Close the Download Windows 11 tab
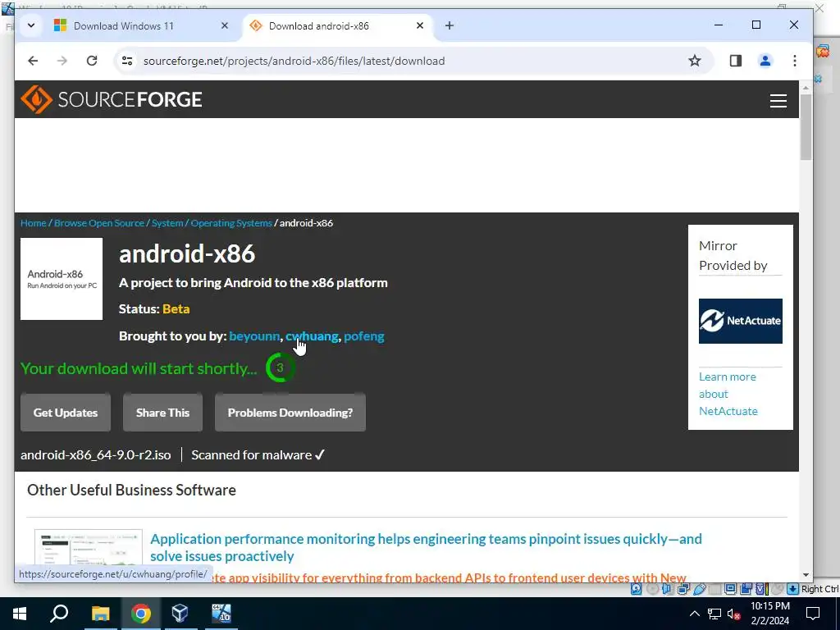Image resolution: width=840 pixels, height=630 pixels. pyautogui.click(x=225, y=25)
